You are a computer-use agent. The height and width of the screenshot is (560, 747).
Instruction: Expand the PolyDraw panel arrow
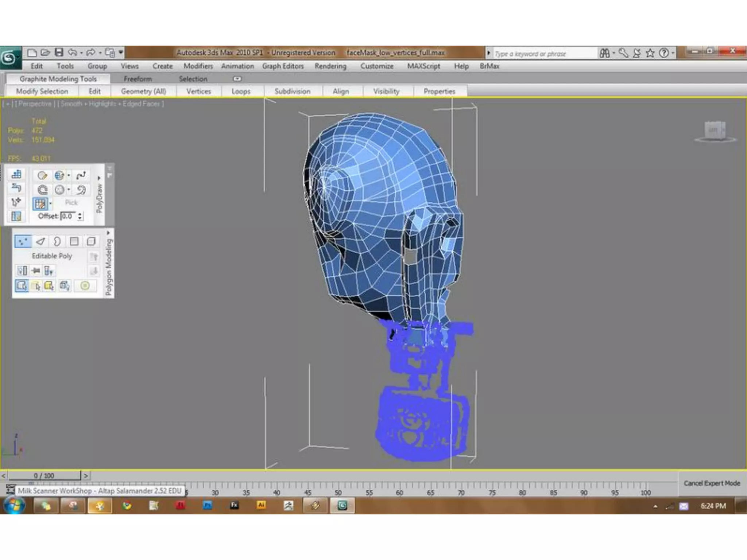(x=99, y=178)
